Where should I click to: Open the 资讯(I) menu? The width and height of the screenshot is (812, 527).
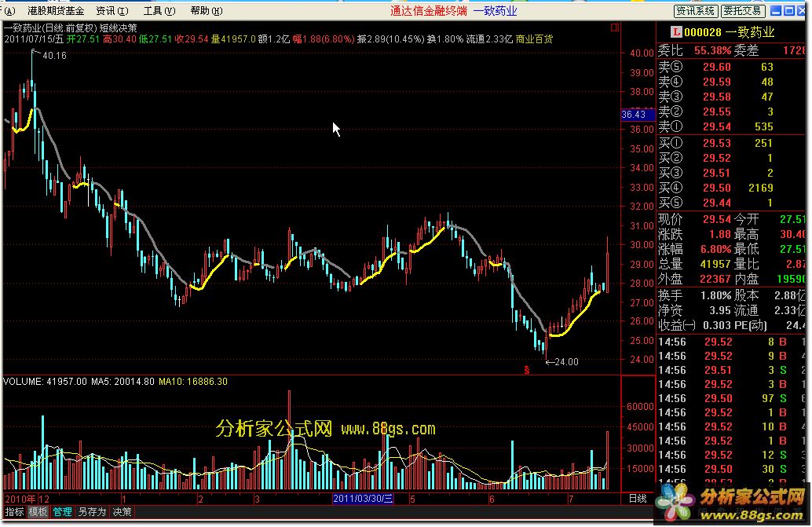[112, 11]
